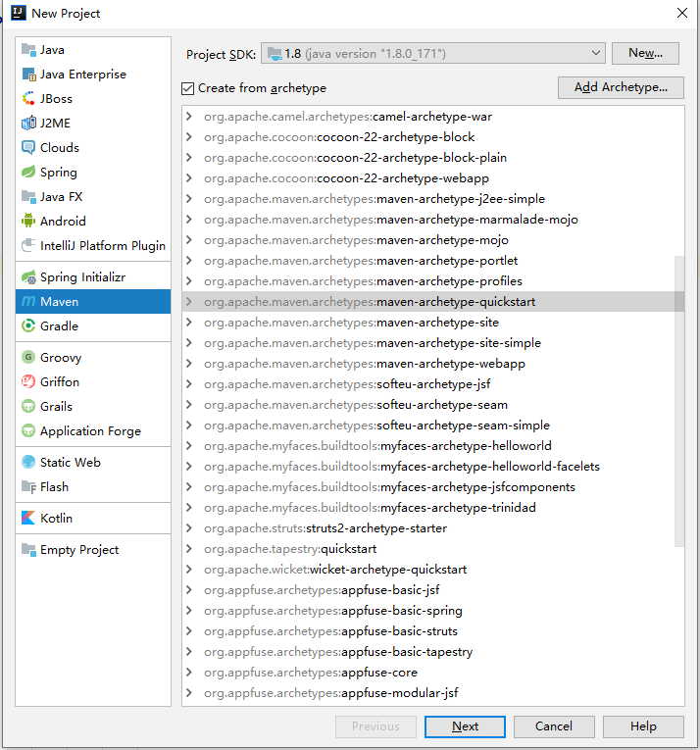This screenshot has width=700, height=750.
Task: Click the IntelliJ logo in title bar
Action: pos(19,13)
